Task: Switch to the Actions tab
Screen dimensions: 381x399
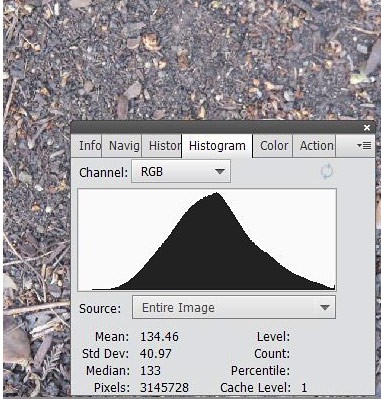Action: (x=314, y=146)
